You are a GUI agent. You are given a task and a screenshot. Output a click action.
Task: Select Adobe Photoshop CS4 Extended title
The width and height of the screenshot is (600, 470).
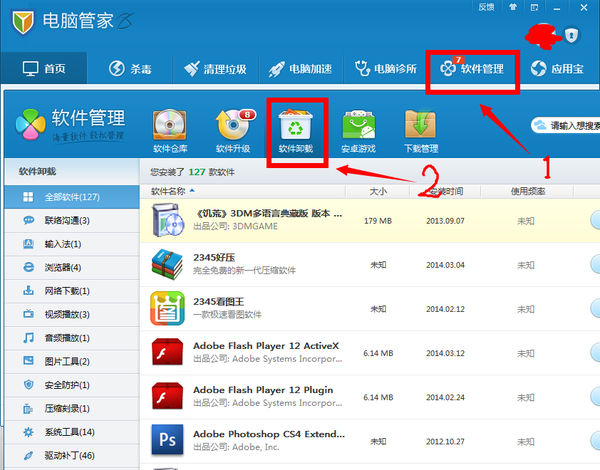coord(269,434)
